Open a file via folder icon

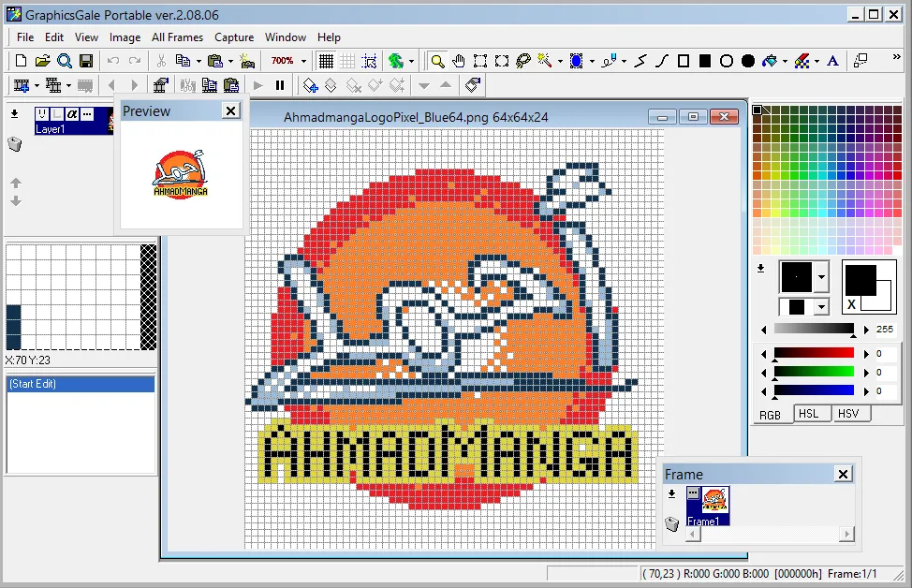pyautogui.click(x=42, y=61)
